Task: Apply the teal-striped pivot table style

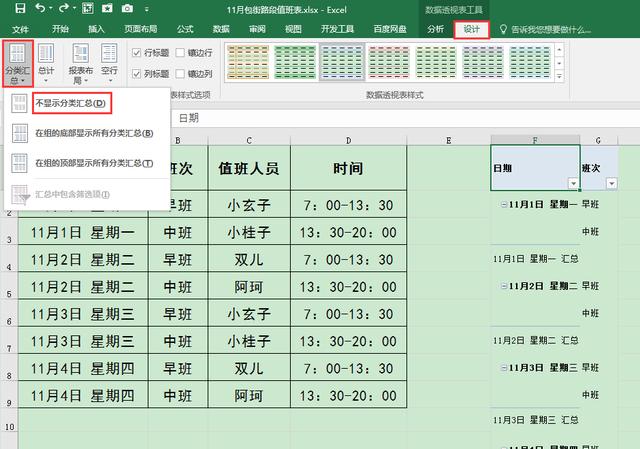Action: (x=529, y=62)
